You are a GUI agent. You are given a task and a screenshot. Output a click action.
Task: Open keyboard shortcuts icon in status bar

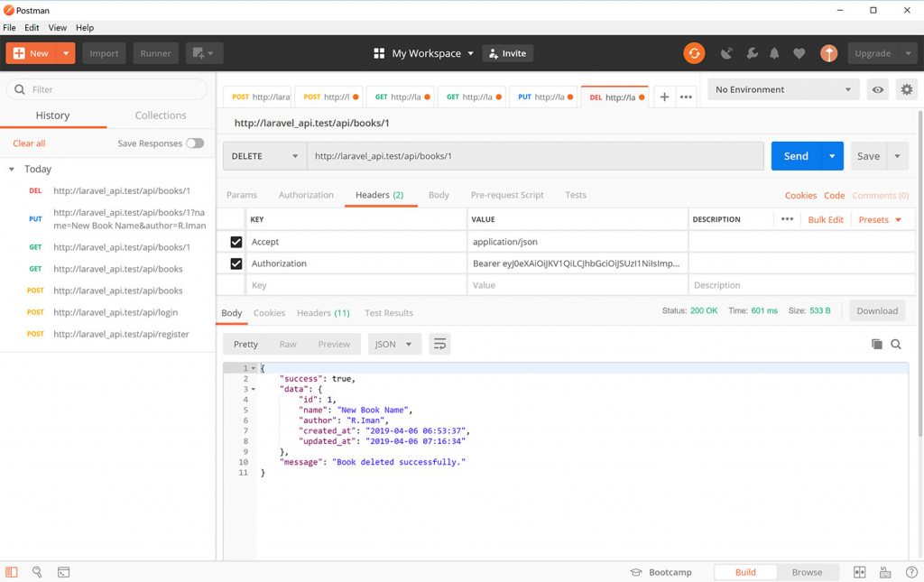(885, 572)
